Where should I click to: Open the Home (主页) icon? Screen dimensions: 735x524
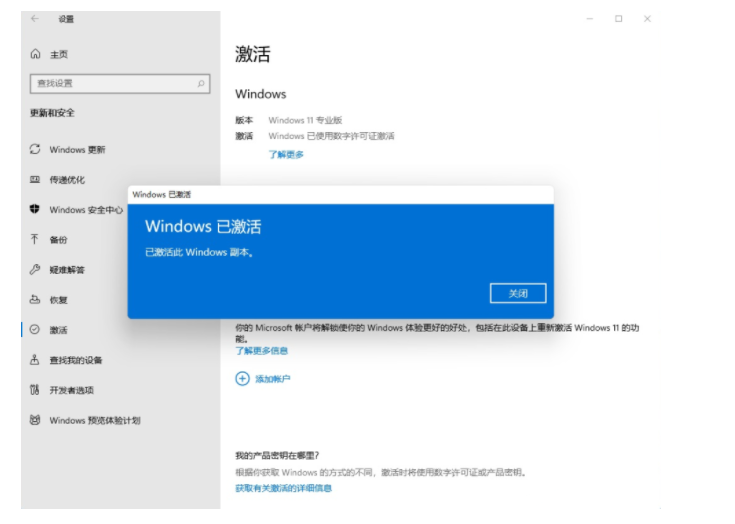pyautogui.click(x=35, y=54)
